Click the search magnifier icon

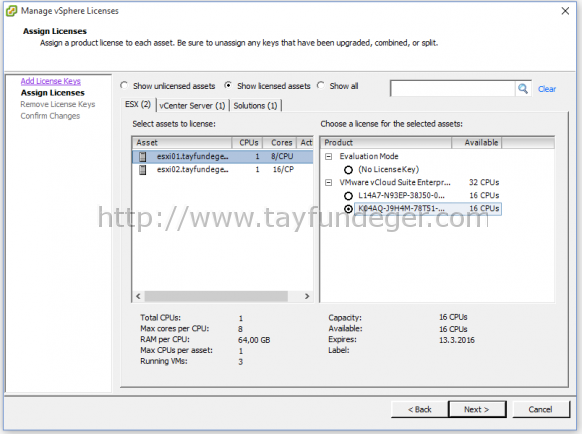523,89
